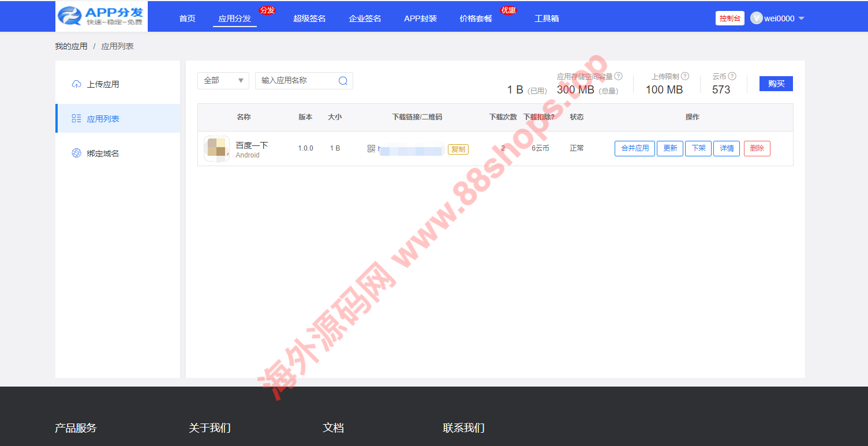
Task: Click the upload cloud icon in sidebar
Action: click(x=76, y=84)
